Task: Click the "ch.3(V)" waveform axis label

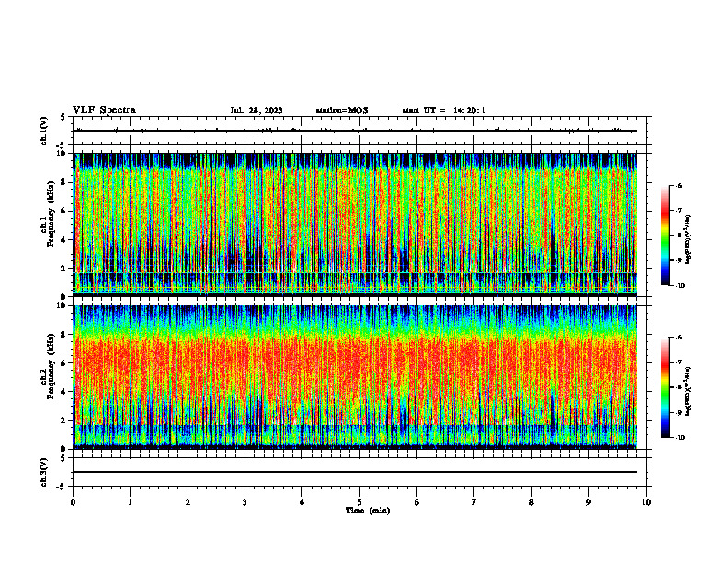Action: point(43,472)
